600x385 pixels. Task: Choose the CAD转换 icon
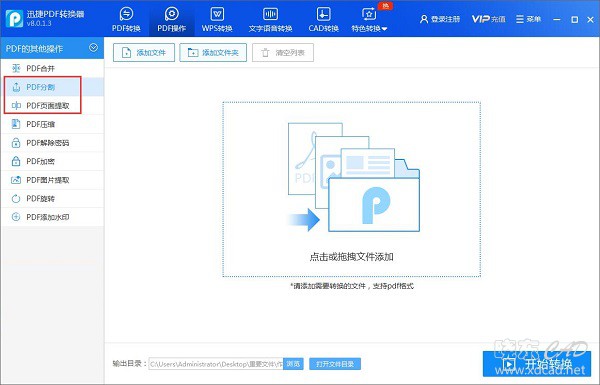coord(323,19)
